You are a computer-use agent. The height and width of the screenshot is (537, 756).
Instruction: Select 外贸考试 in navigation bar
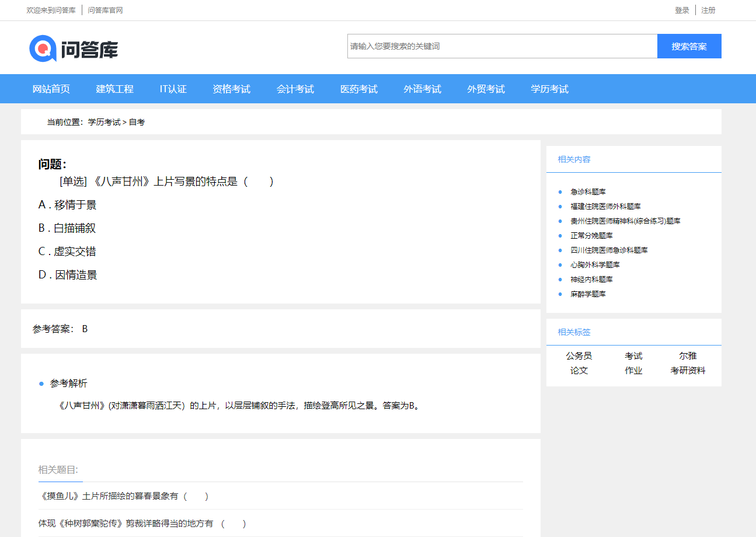coord(486,89)
